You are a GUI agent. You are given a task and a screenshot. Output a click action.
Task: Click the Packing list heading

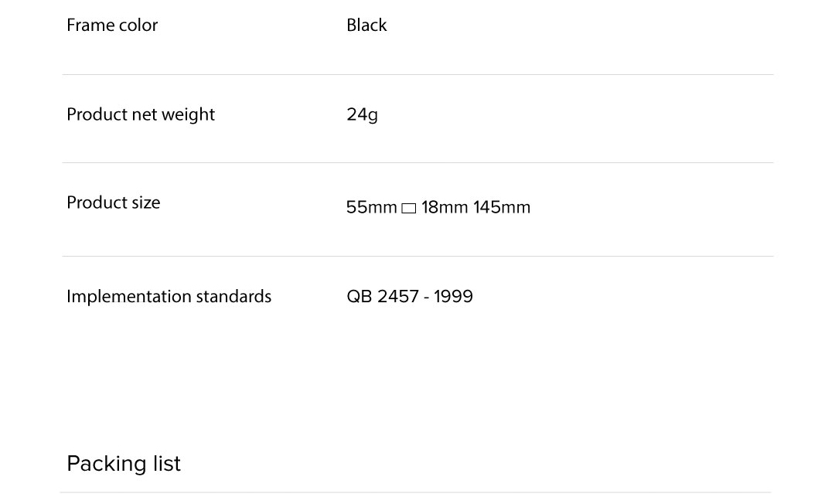coord(124,464)
